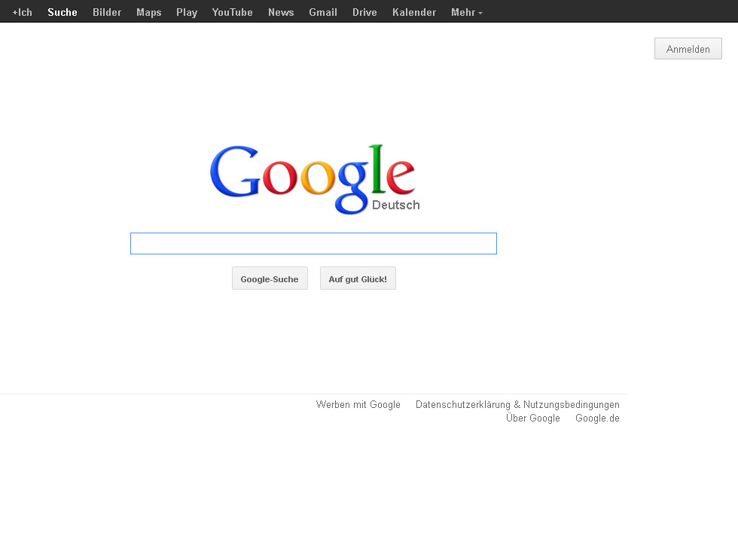Viewport: 738px width, 560px height.
Task: Open Drive from the top bar
Action: click(x=364, y=12)
